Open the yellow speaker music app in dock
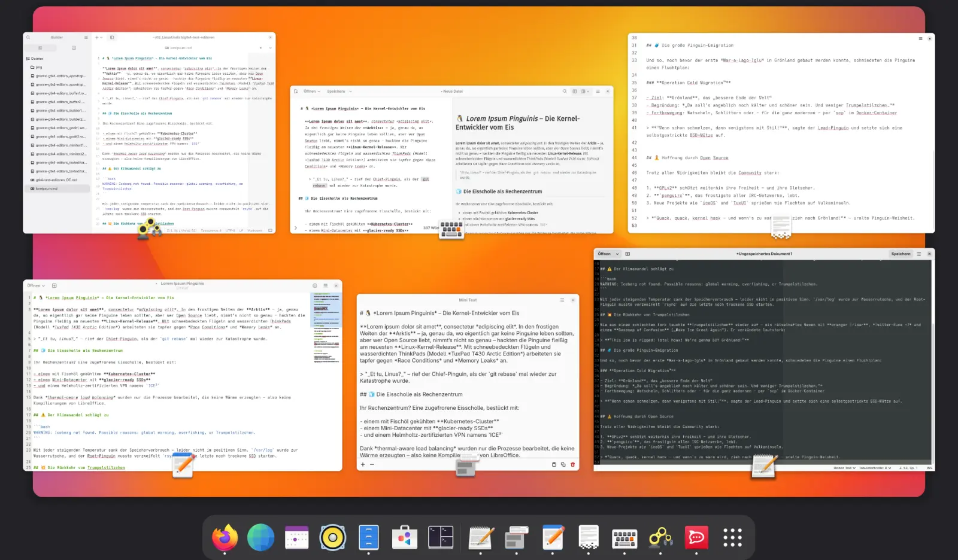This screenshot has width=958, height=560. pyautogui.click(x=333, y=537)
